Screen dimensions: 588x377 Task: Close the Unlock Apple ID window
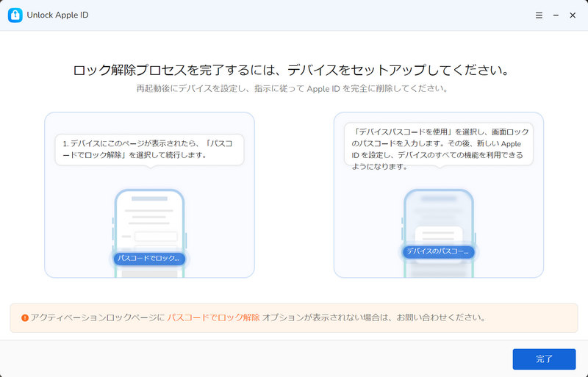click(573, 15)
